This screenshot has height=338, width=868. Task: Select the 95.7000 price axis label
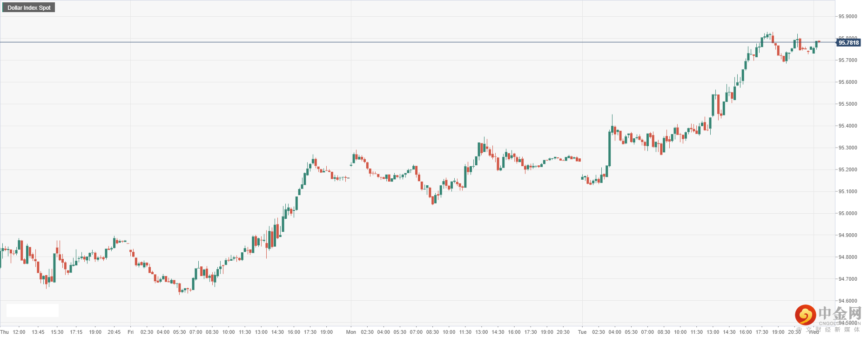click(x=848, y=60)
